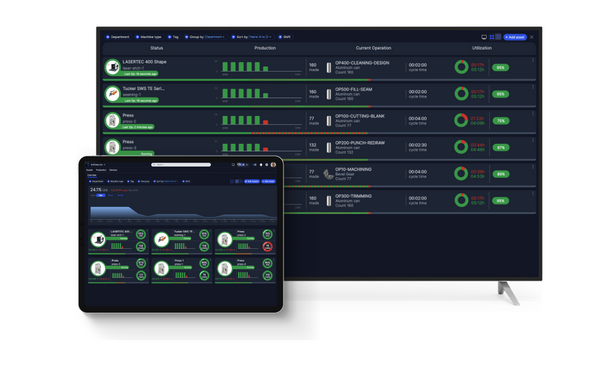Switch to grid view on tablet toolbar
600x366 pixels.
pos(232,181)
